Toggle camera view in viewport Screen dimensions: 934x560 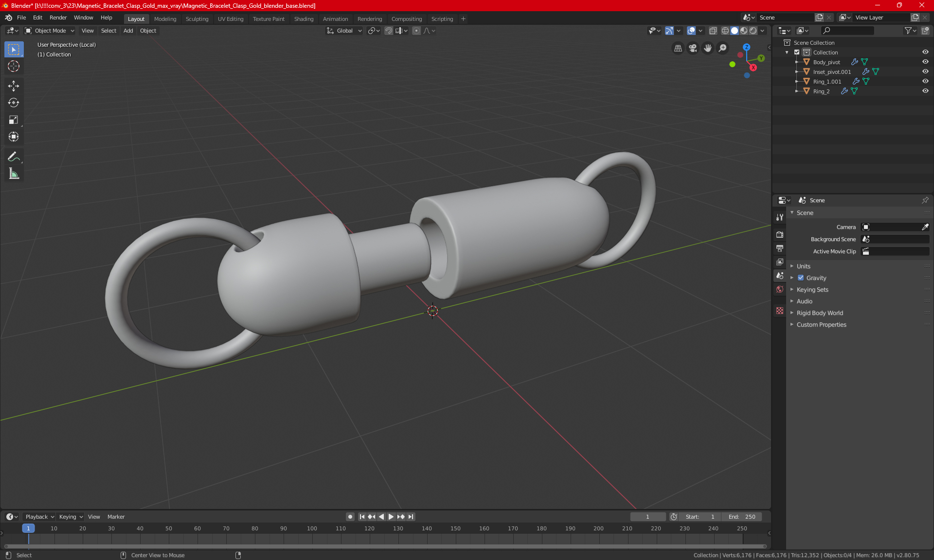pos(693,48)
